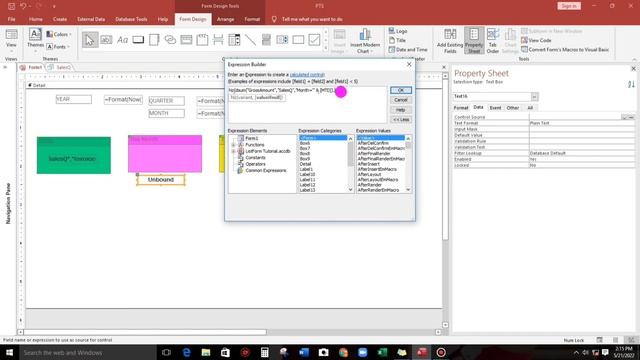Click Tell me what you want to do

pyautogui.click(x=312, y=19)
